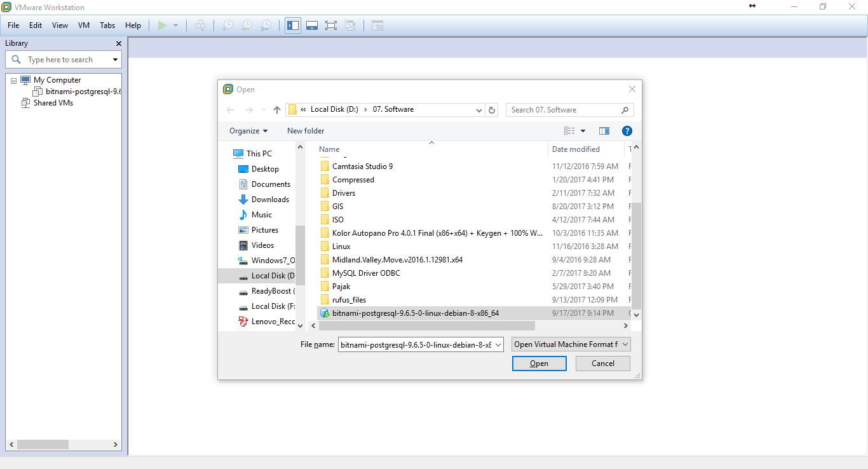Click the Refresh icon beside address bar
This screenshot has height=469, width=868.
[492, 110]
